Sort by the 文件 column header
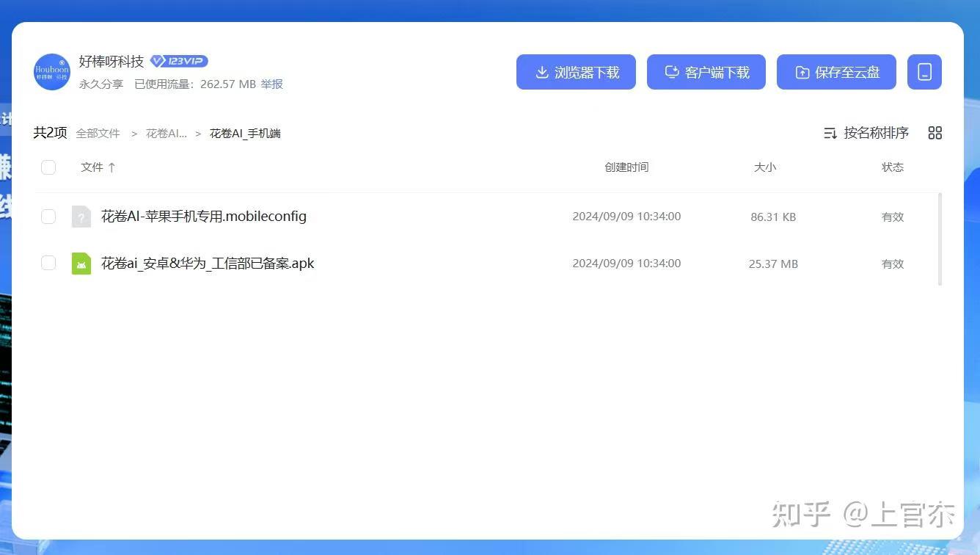This screenshot has height=555, width=980. (x=98, y=167)
